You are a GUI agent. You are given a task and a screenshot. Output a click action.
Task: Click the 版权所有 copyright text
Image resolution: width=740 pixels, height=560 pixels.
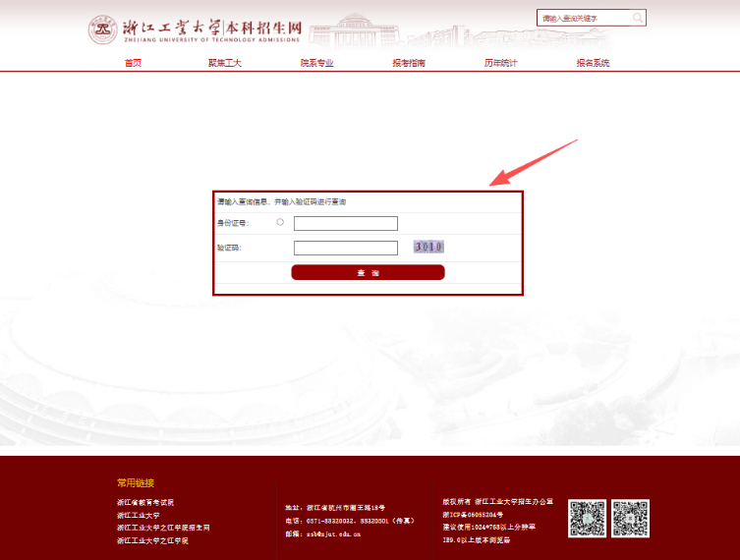click(498, 501)
